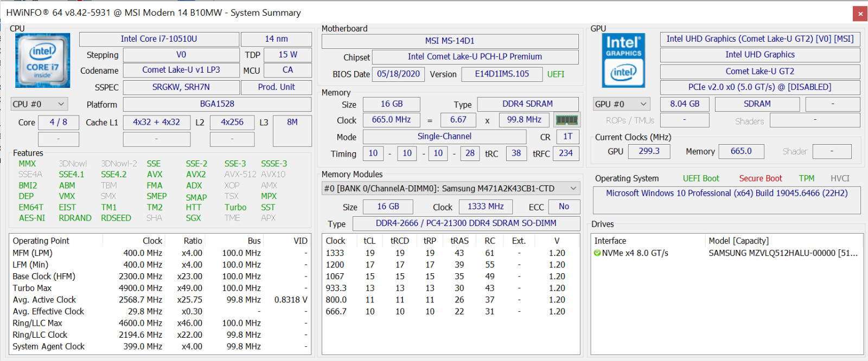868x361 pixels.
Task: Click the SRGKW, SRH7N SSPEC value
Action: (x=181, y=87)
